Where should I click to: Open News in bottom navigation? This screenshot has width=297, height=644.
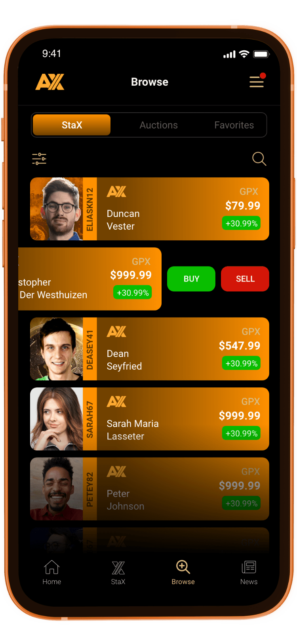point(249,573)
